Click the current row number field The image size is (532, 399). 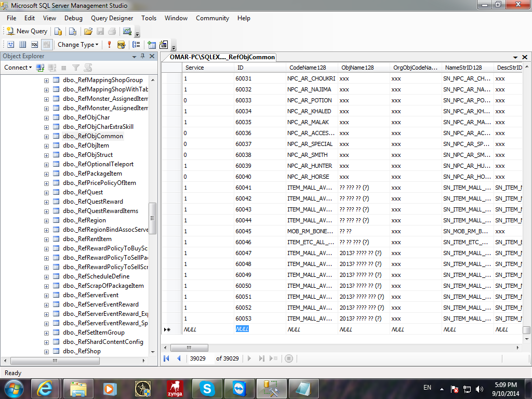(201, 358)
